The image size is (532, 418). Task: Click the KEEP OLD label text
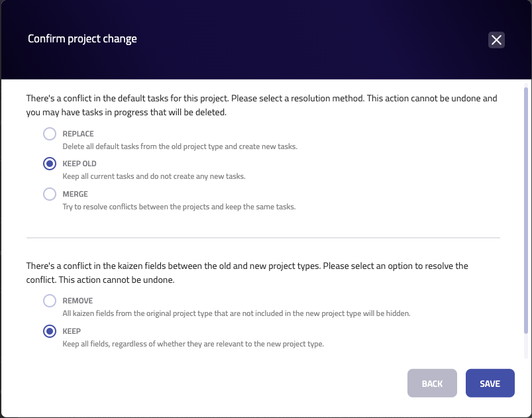(80, 164)
